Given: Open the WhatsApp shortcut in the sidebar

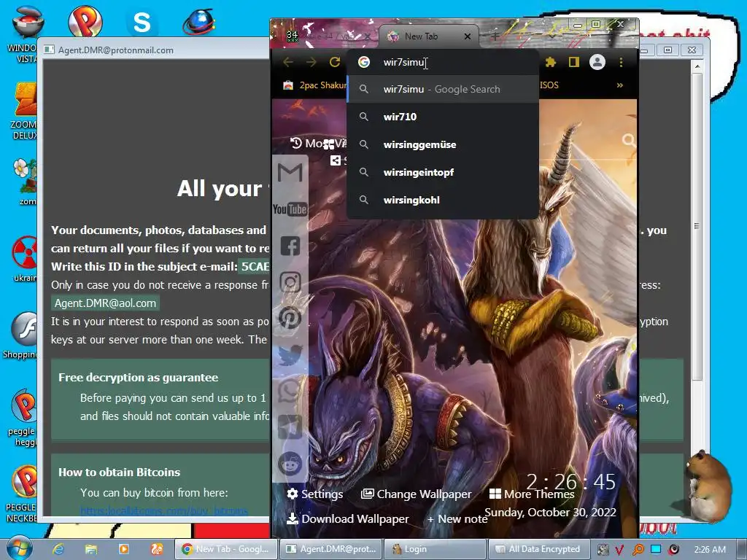Looking at the screenshot, I should (x=290, y=391).
